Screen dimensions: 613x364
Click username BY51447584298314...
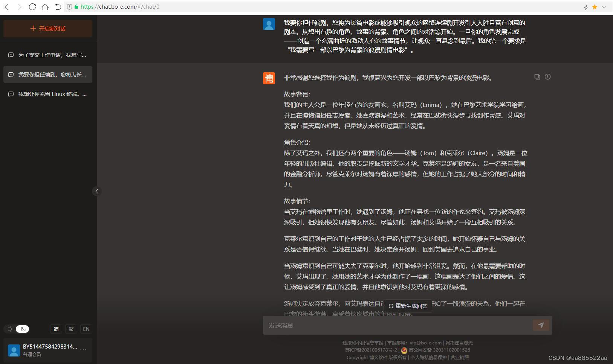50,346
